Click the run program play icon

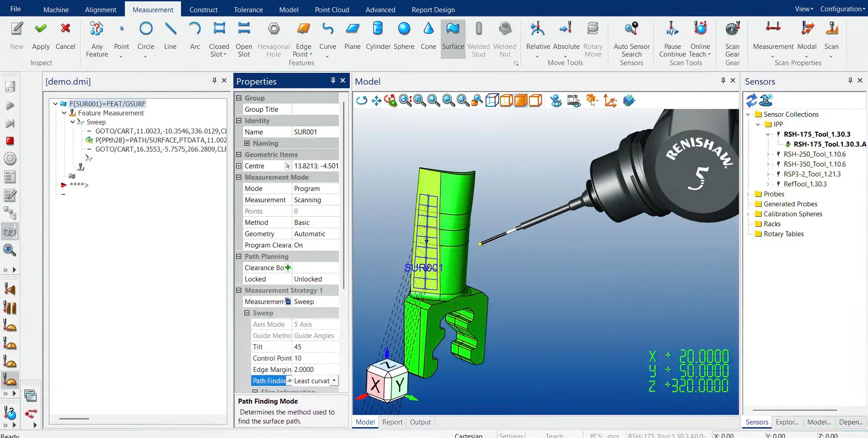[10, 105]
